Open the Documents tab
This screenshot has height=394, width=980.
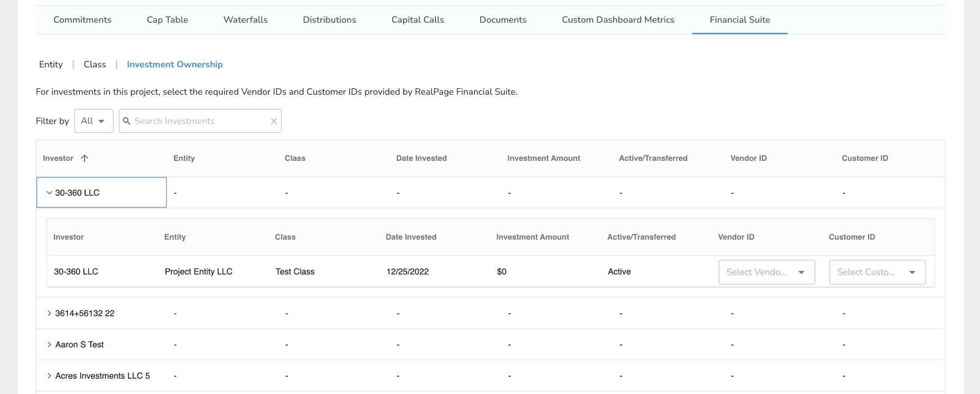[x=502, y=20]
